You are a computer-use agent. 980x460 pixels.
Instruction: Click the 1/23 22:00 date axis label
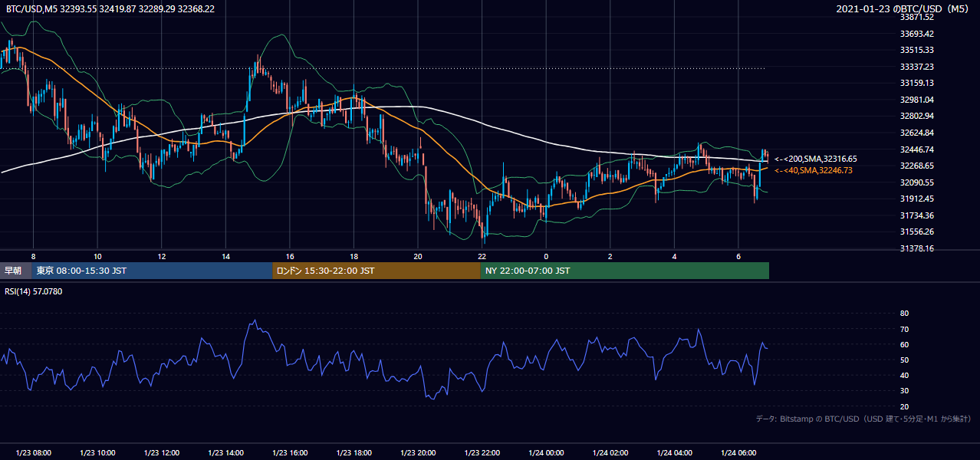click(x=482, y=452)
